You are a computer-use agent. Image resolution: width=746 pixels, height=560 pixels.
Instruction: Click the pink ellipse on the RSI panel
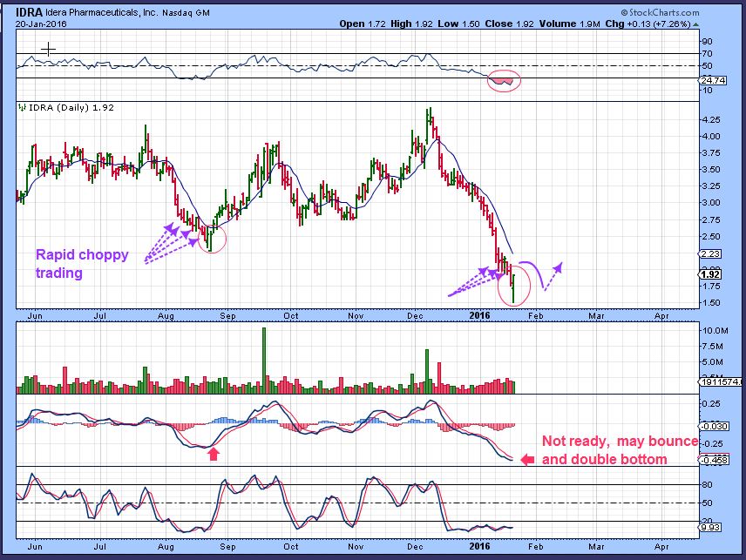click(x=505, y=81)
